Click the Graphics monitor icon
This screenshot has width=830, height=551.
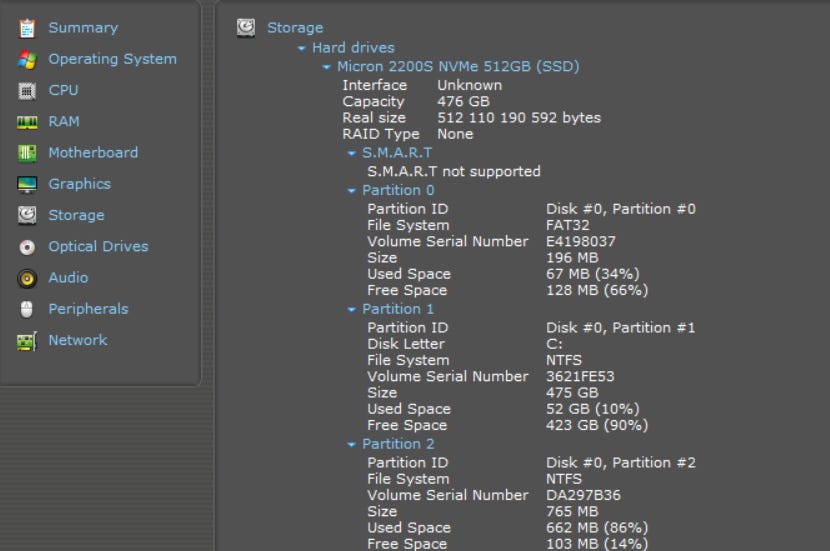pyautogui.click(x=27, y=184)
